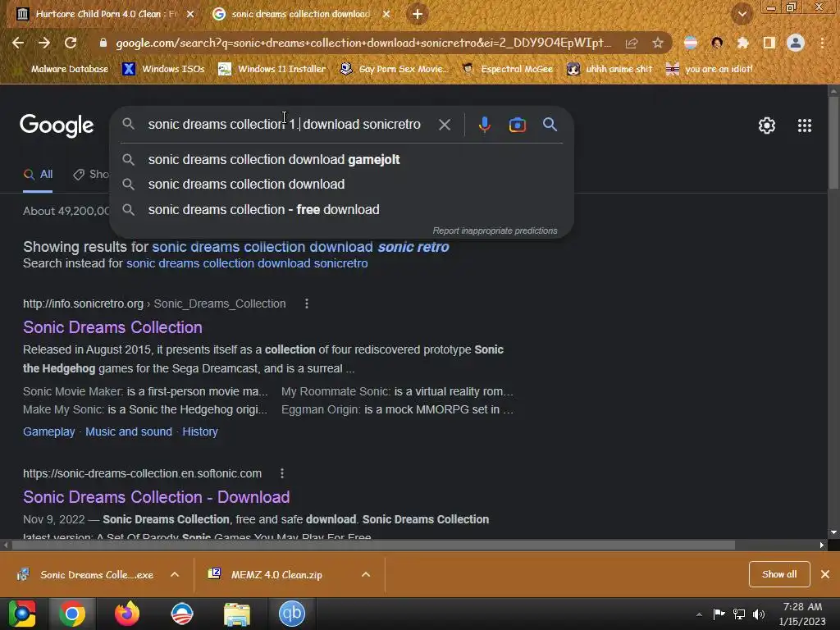
Task: Open the History sitelink
Action: click(200, 431)
